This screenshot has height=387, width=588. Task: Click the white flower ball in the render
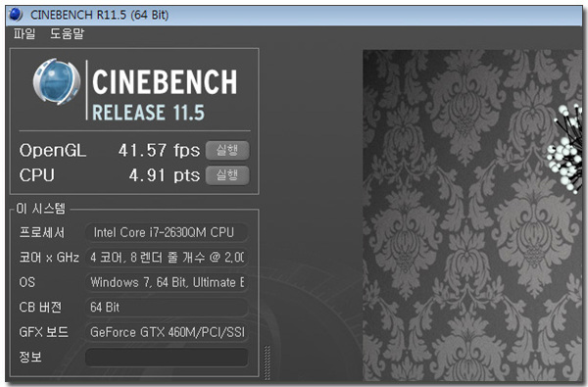click(x=565, y=150)
